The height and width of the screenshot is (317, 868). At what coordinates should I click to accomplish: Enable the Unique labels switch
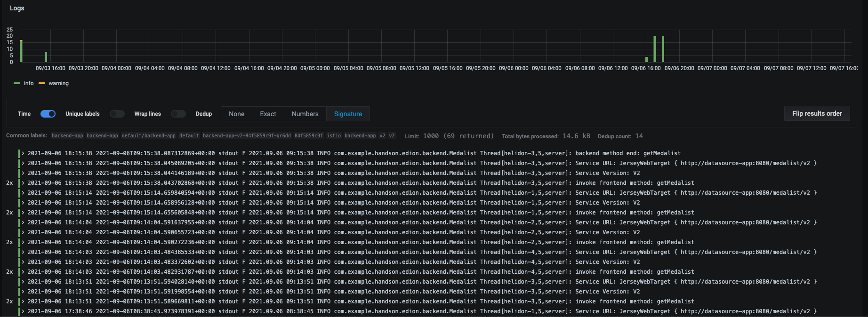pos(117,114)
